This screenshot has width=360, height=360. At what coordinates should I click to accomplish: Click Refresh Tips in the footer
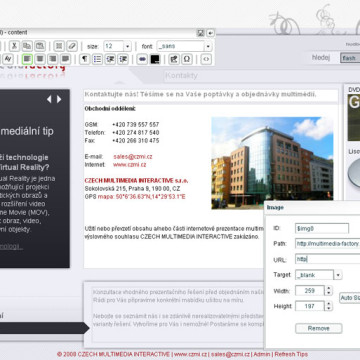pos(291,354)
